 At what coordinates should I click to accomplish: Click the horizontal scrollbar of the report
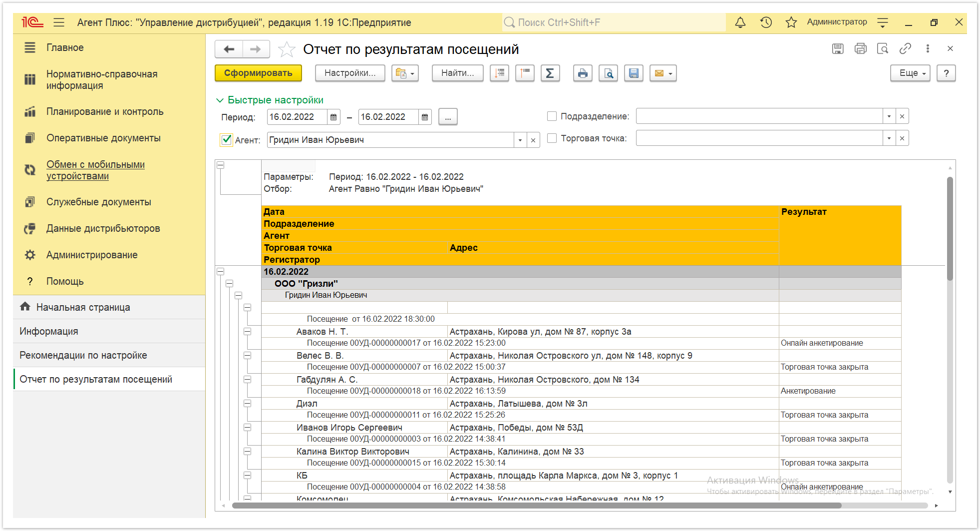(537, 506)
